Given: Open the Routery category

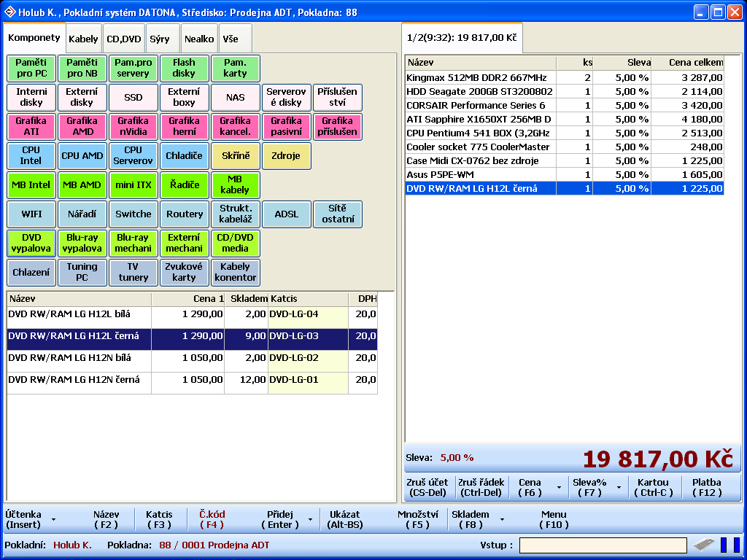Looking at the screenshot, I should click(184, 214).
